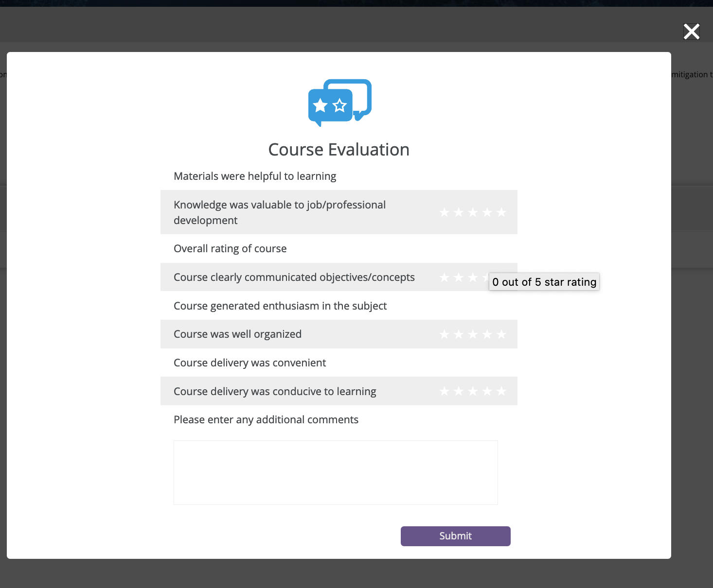The height and width of the screenshot is (588, 713).
Task: Click the 0 out of 5 star rating tooltip
Action: click(544, 282)
